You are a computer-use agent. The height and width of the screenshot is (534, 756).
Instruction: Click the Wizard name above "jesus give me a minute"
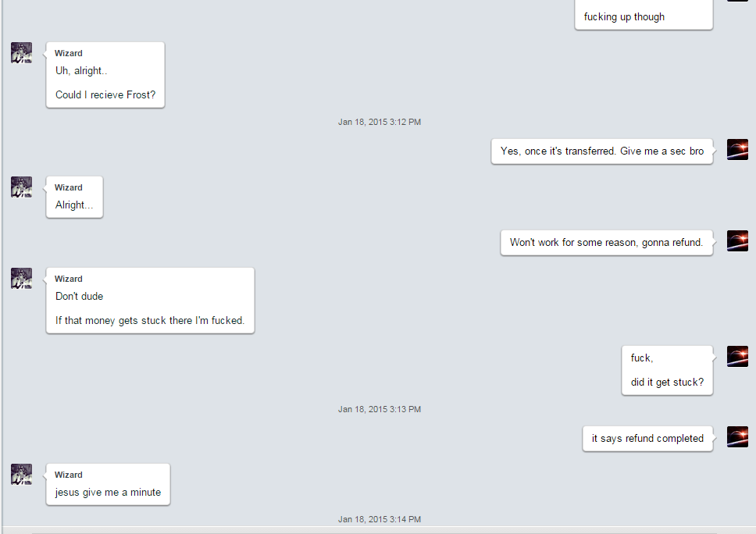[69, 475]
